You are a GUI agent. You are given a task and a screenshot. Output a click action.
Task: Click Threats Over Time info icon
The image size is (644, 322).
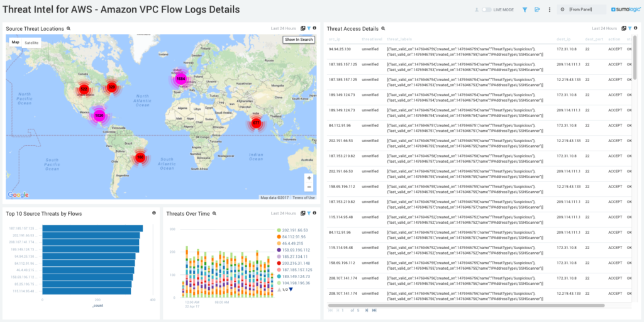[x=314, y=213]
